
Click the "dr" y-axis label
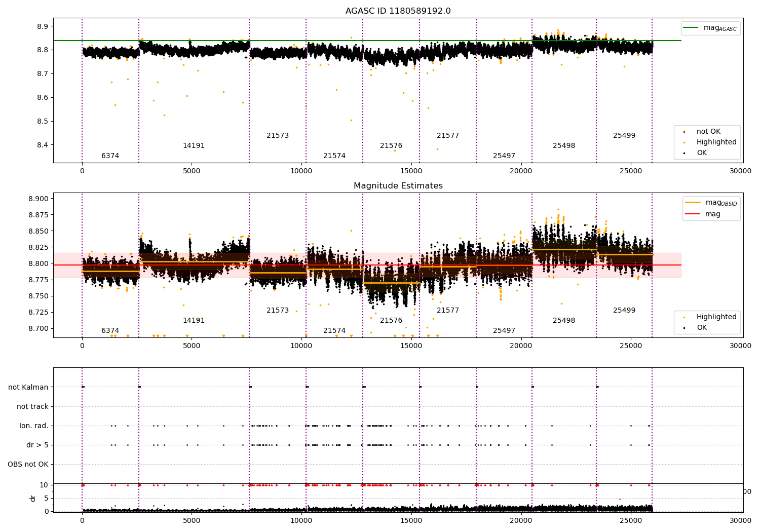point(33,498)
